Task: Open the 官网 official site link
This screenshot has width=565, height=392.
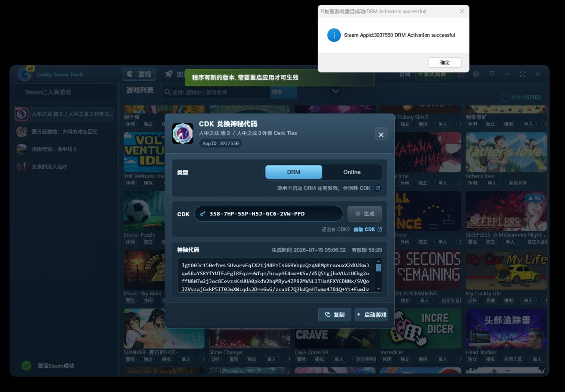Action: pos(405,74)
